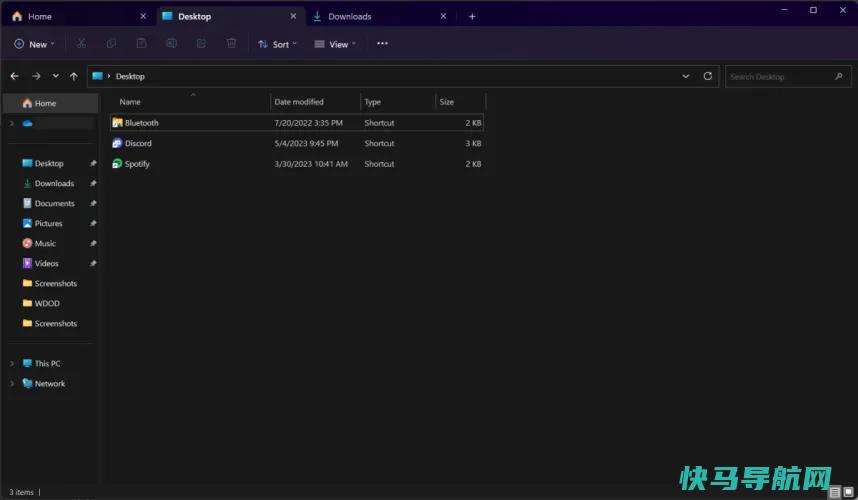Click the date 7/20/2022 3:35 PM
The width and height of the screenshot is (858, 500).
point(309,123)
